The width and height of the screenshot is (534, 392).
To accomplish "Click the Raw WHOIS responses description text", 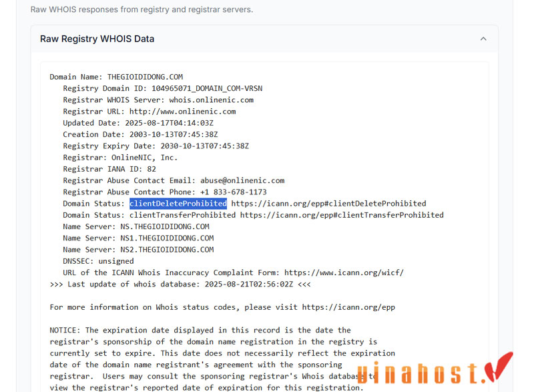I will coord(142,9).
